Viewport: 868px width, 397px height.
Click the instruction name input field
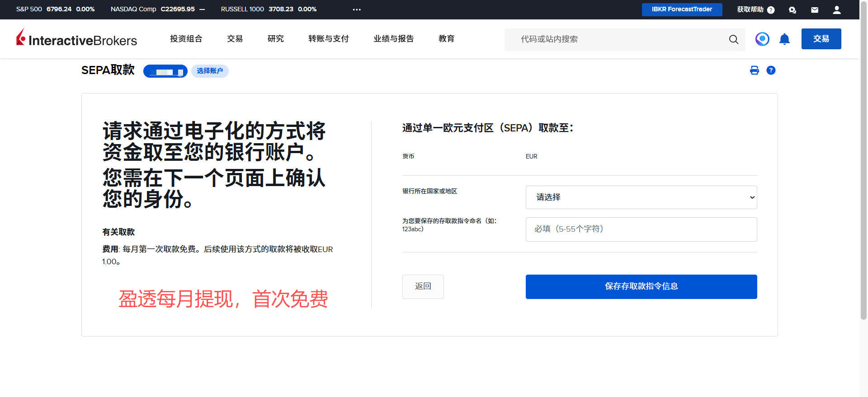point(641,229)
